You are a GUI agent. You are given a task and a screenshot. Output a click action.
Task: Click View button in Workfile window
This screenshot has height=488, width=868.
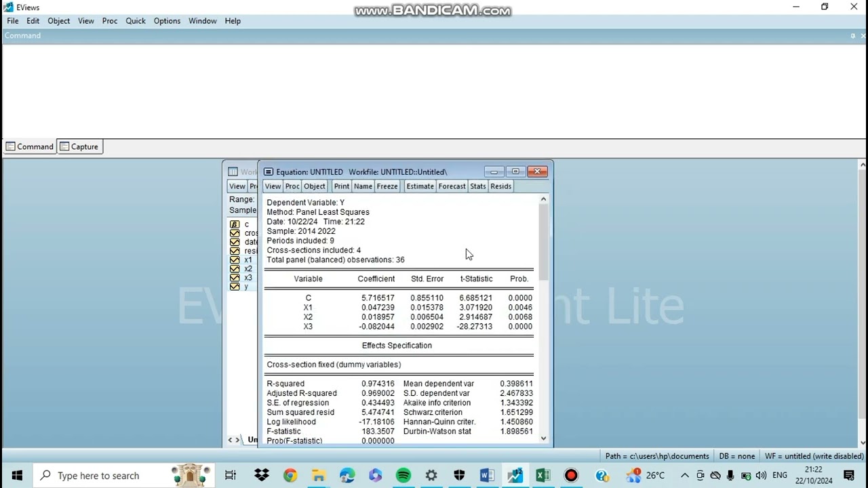pos(237,186)
